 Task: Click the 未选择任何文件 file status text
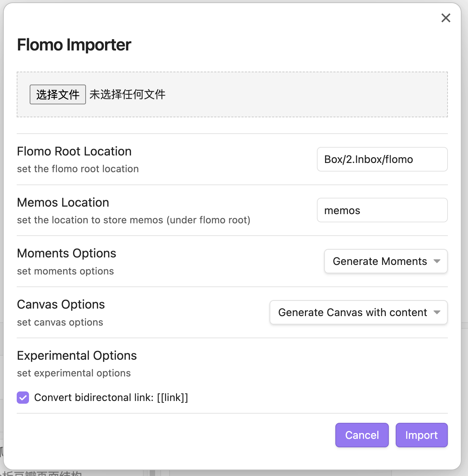click(x=127, y=94)
